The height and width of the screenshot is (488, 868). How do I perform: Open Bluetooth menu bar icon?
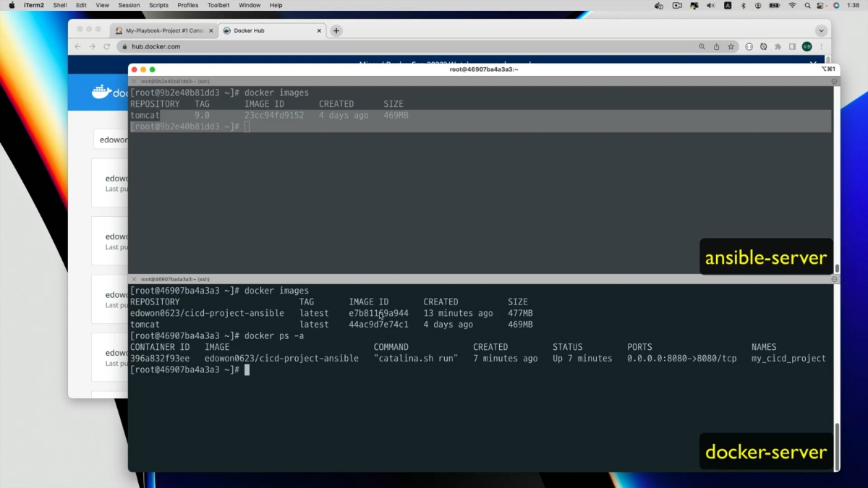[x=743, y=5]
